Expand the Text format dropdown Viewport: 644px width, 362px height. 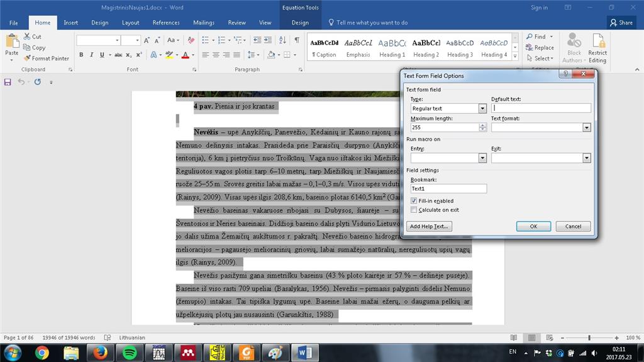click(x=587, y=128)
